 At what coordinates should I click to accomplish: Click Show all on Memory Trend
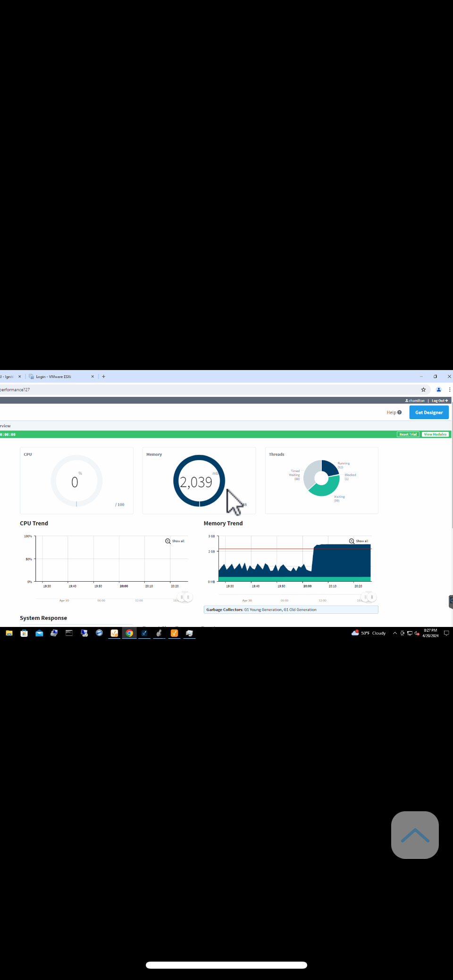coord(359,541)
